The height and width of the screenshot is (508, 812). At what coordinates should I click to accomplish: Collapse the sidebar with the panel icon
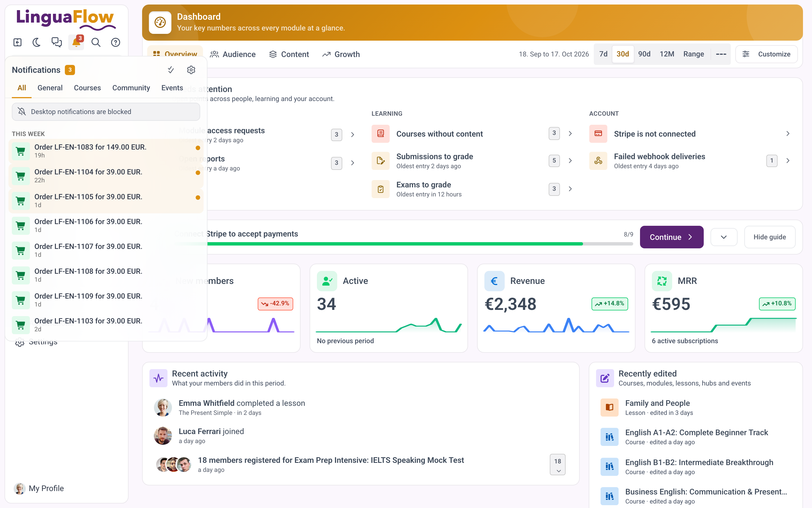[17, 42]
